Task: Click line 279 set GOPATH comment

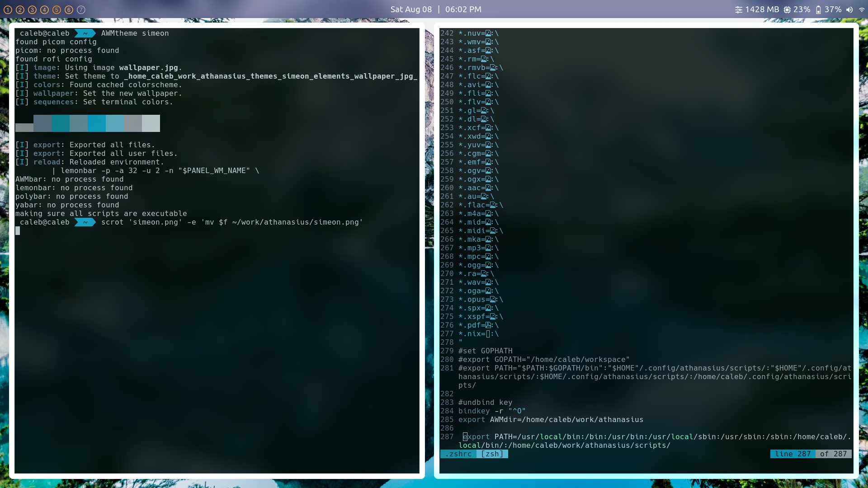Action: pyautogui.click(x=485, y=351)
